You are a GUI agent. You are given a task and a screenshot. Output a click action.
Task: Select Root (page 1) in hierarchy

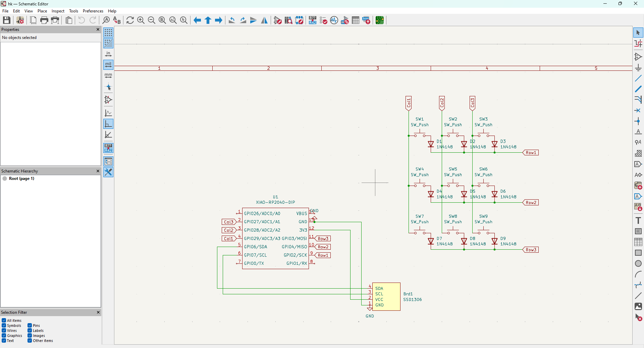21,179
